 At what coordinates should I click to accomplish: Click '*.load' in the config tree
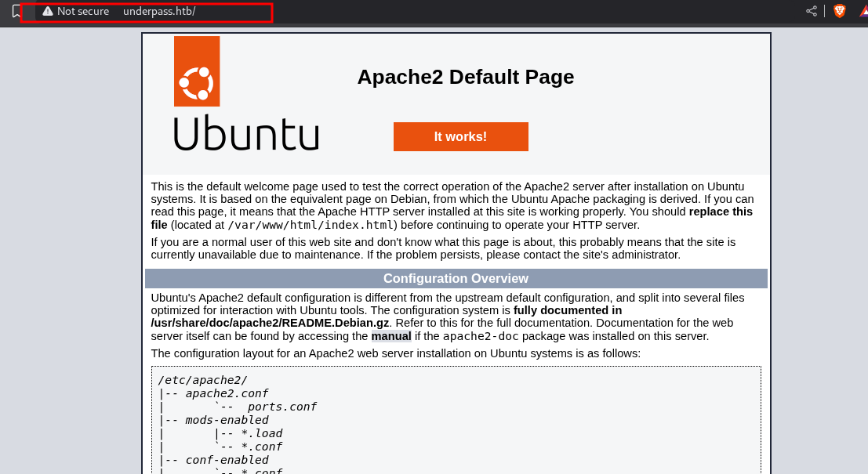[x=262, y=433]
